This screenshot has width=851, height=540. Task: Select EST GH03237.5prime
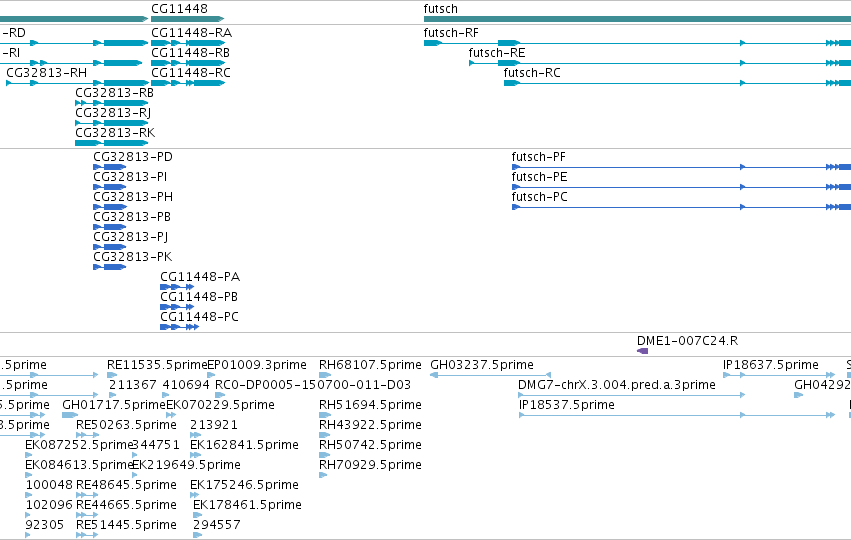point(482,365)
